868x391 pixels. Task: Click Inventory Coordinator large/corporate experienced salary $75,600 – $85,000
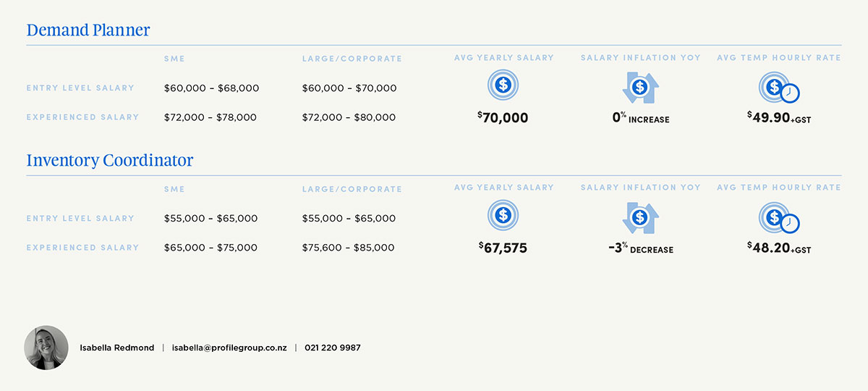349,248
